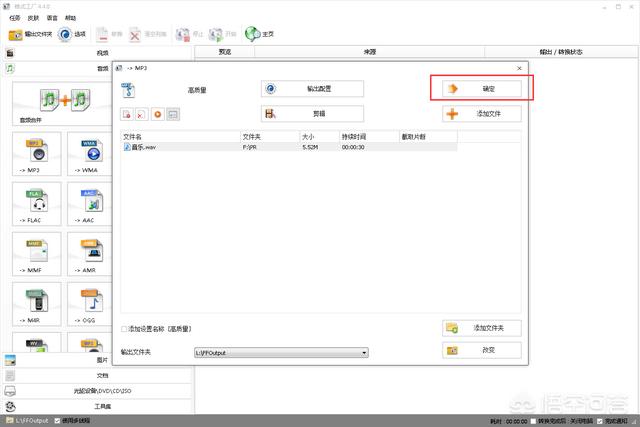640x427 pixels.
Task: Click the orange play icon in dialog
Action: point(157,114)
